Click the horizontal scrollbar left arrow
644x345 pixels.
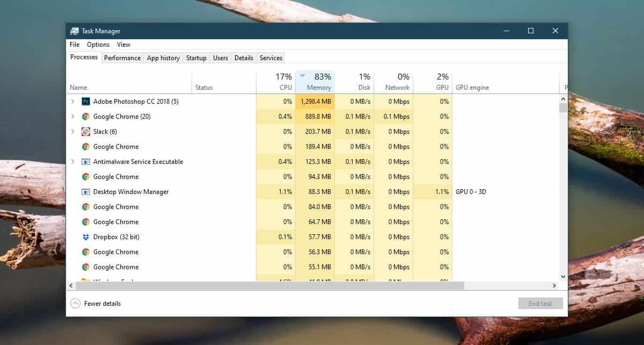[71, 286]
